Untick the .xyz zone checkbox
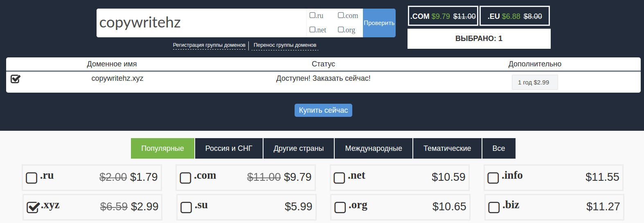Screen dimensions: 644x223 tap(33, 207)
